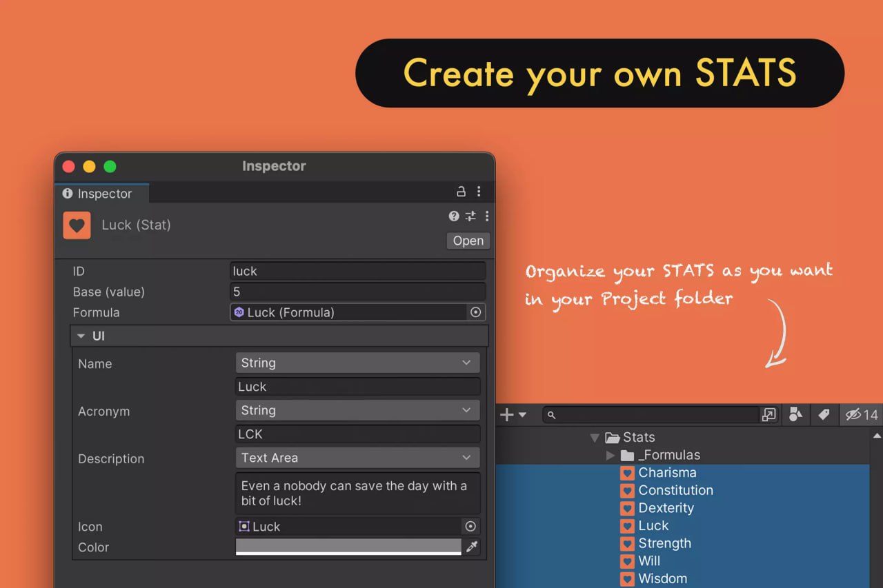The width and height of the screenshot is (883, 588).
Task: Click the Open button for Luck
Action: coord(468,241)
